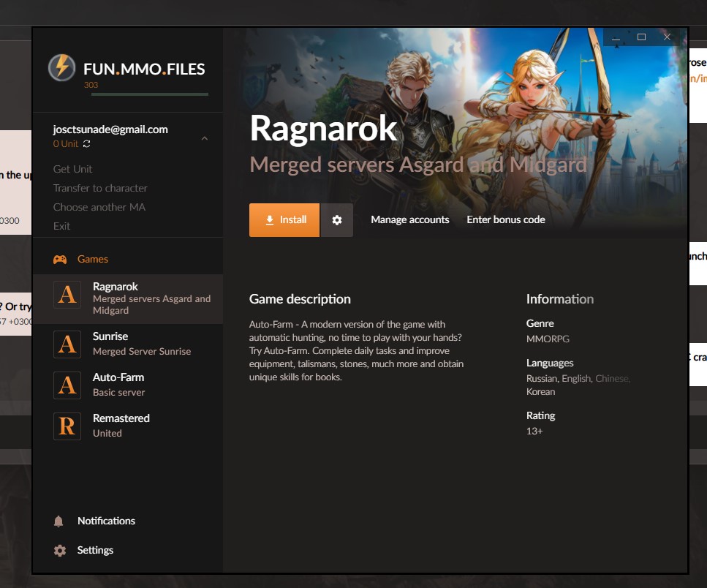Screen dimensions: 707x588
Task: Click Enter bonus code
Action: (x=506, y=219)
